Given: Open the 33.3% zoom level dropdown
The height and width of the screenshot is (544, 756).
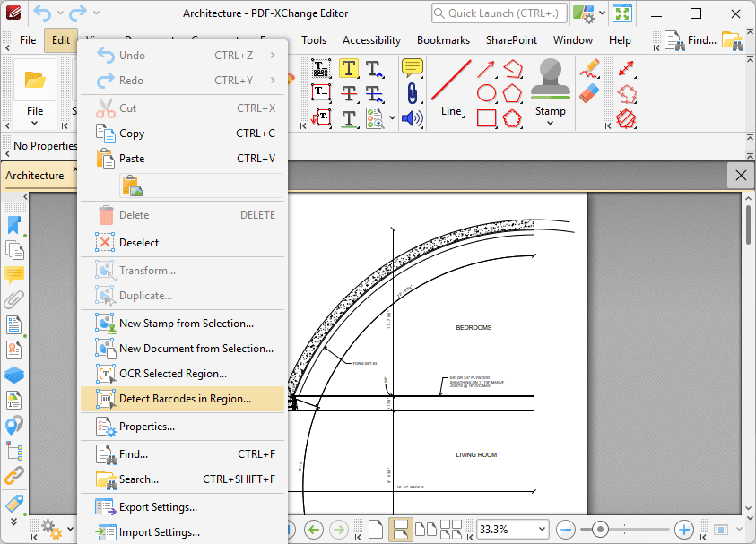Looking at the screenshot, I should (x=540, y=529).
